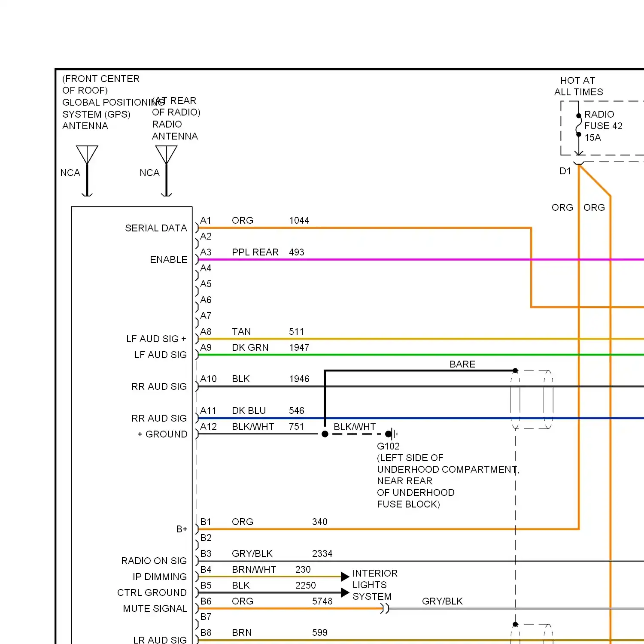The image size is (644, 644).
Task: Click 'PPL REAR' wire color label
Action: 255,252
